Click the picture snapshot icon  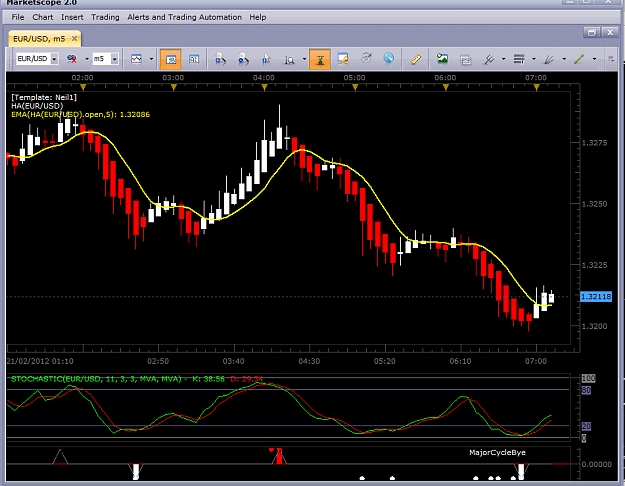click(x=442, y=59)
